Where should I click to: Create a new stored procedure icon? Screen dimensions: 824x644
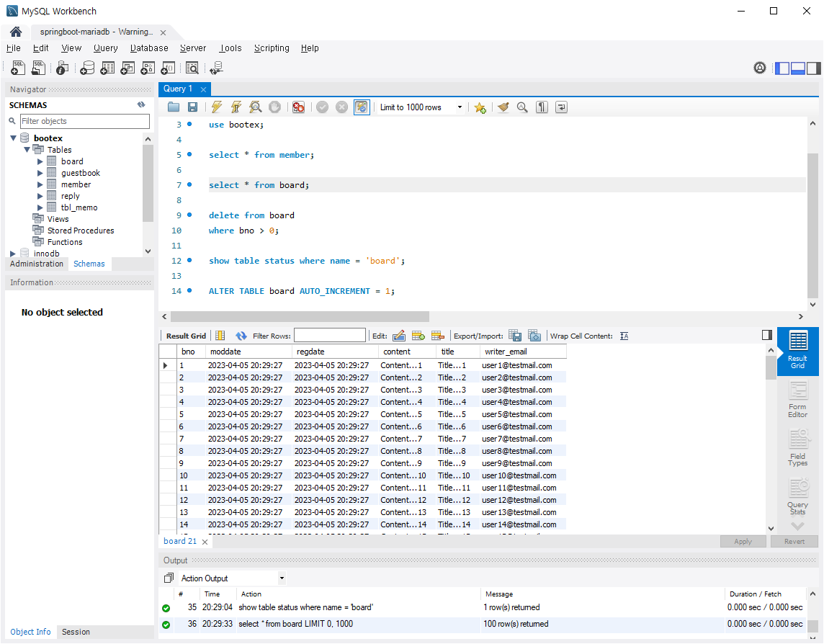point(148,68)
